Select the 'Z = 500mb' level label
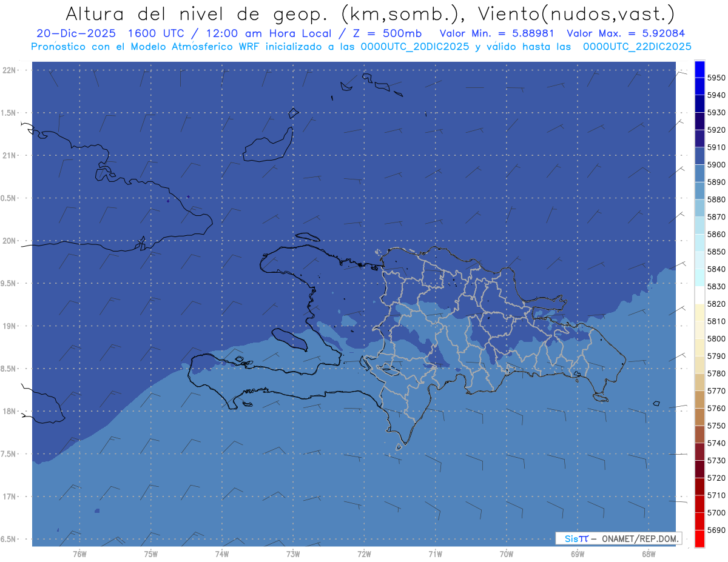 tap(388, 33)
